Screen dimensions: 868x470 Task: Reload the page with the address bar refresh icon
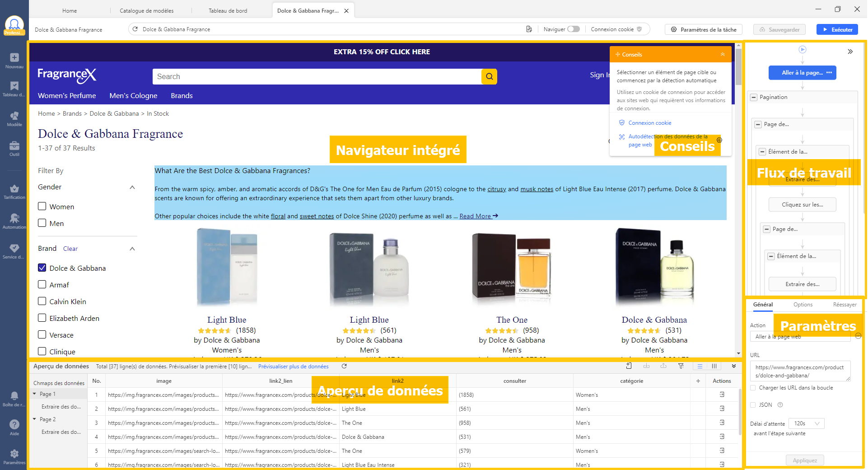[135, 29]
